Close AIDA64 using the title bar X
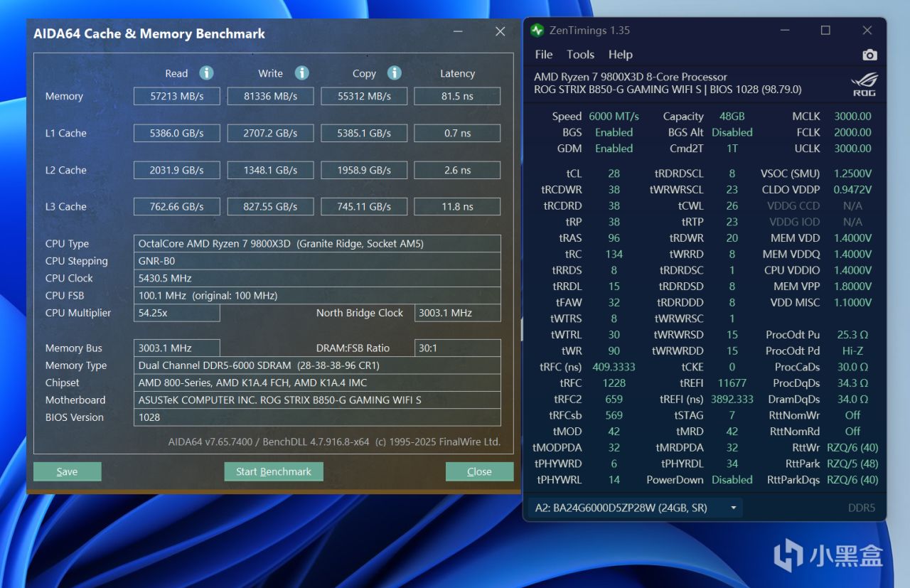The image size is (910, 588). coord(500,32)
